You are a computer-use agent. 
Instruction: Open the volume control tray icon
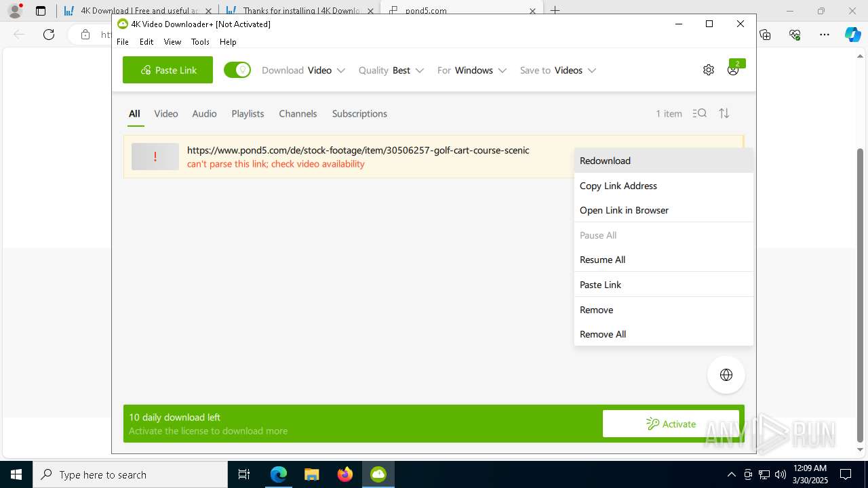(781, 474)
